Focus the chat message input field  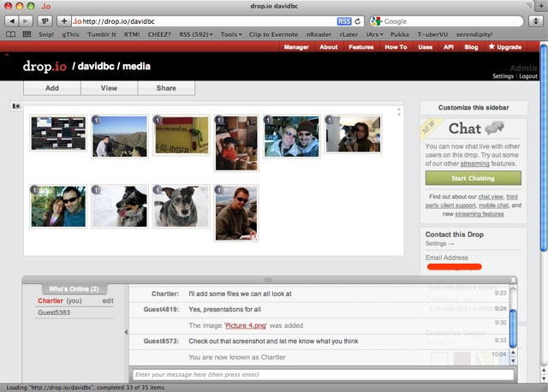point(324,375)
